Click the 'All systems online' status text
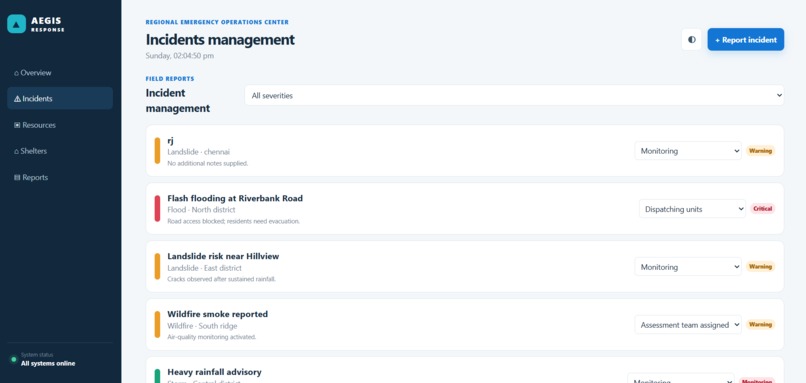806x383 pixels. pyautogui.click(x=48, y=363)
